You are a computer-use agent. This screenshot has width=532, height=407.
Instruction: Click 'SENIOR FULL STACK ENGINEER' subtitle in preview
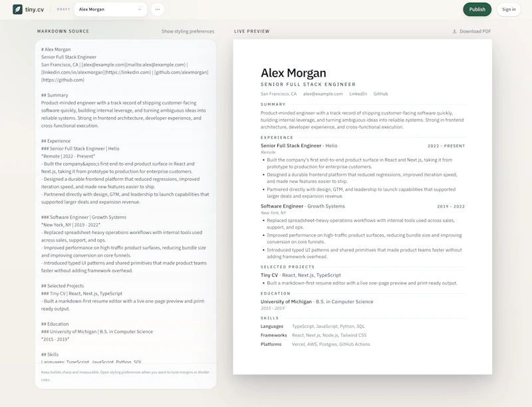click(x=308, y=84)
